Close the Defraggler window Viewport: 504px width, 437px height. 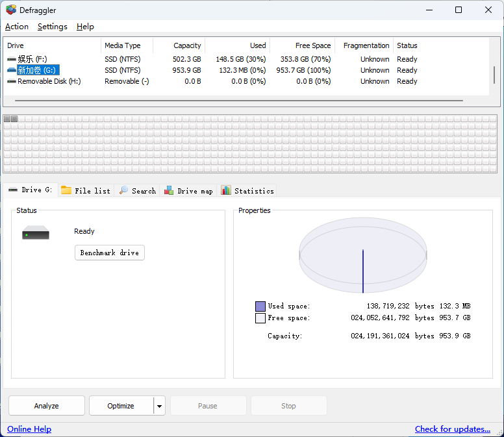coord(488,10)
